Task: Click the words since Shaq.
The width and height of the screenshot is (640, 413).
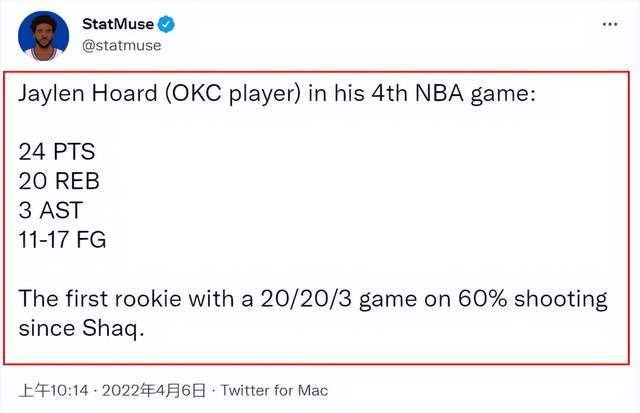Action: click(x=81, y=329)
